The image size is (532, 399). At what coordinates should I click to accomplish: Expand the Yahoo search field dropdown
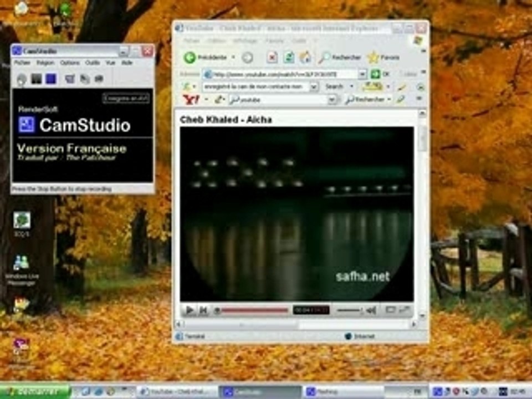332,100
